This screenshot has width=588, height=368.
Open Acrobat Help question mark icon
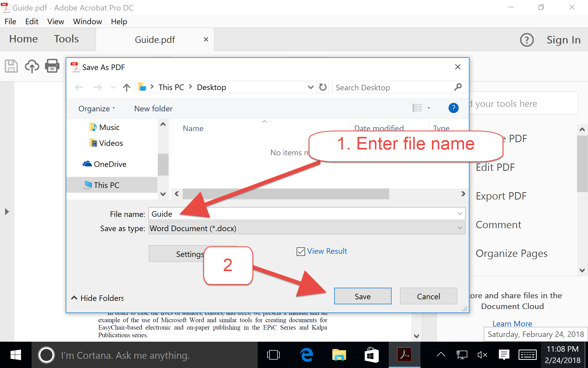coord(527,40)
